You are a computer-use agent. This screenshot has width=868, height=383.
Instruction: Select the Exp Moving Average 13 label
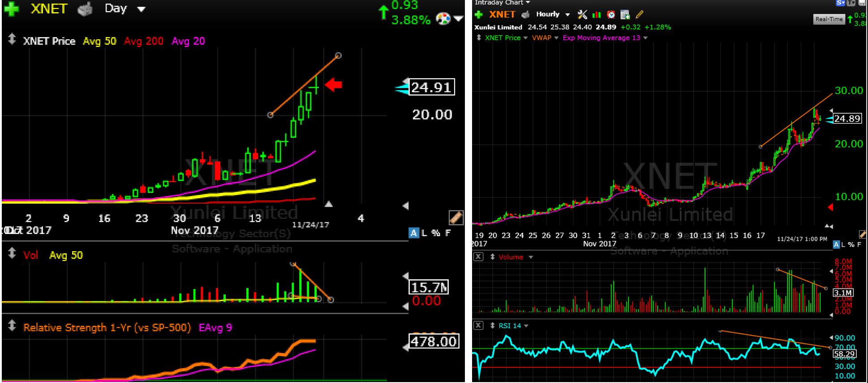click(x=602, y=38)
